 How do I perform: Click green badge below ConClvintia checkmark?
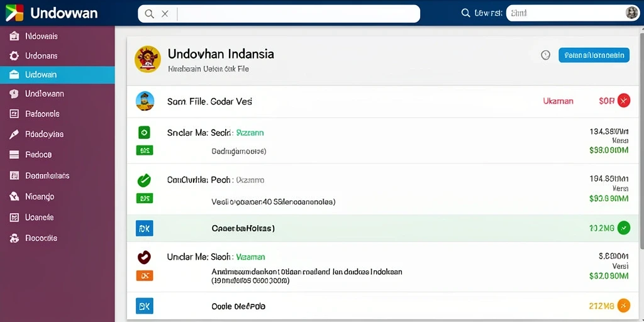[144, 199]
